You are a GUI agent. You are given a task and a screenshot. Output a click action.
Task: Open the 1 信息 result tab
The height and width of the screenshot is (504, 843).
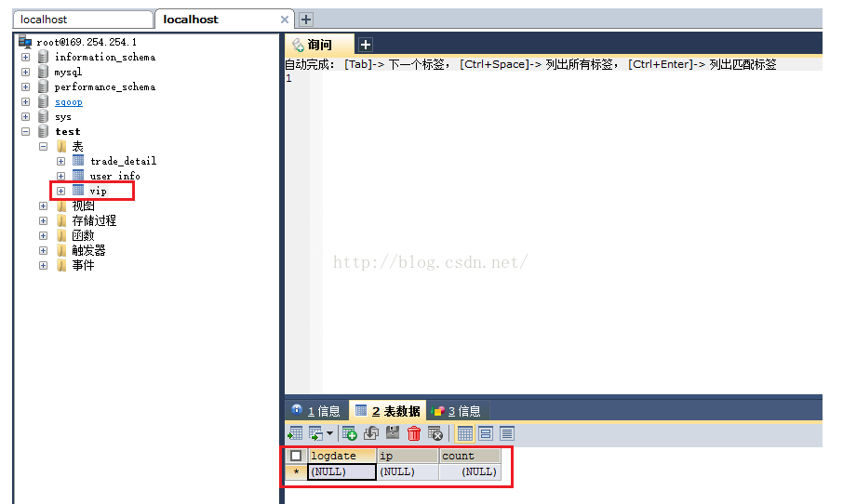316,411
